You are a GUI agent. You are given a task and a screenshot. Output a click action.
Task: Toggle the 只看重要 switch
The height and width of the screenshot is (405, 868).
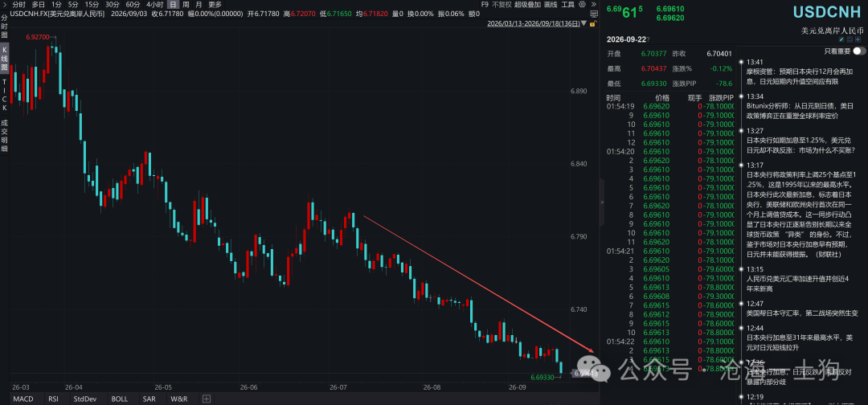pos(859,51)
